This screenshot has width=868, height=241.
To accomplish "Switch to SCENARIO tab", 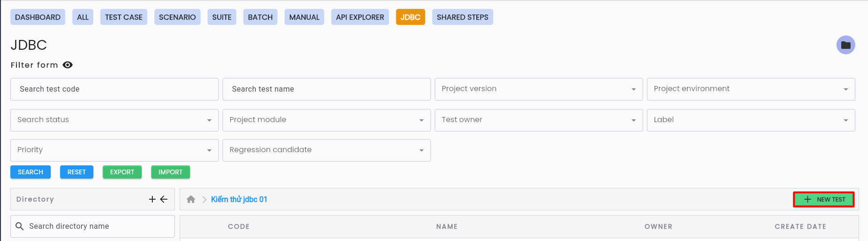I will [177, 17].
